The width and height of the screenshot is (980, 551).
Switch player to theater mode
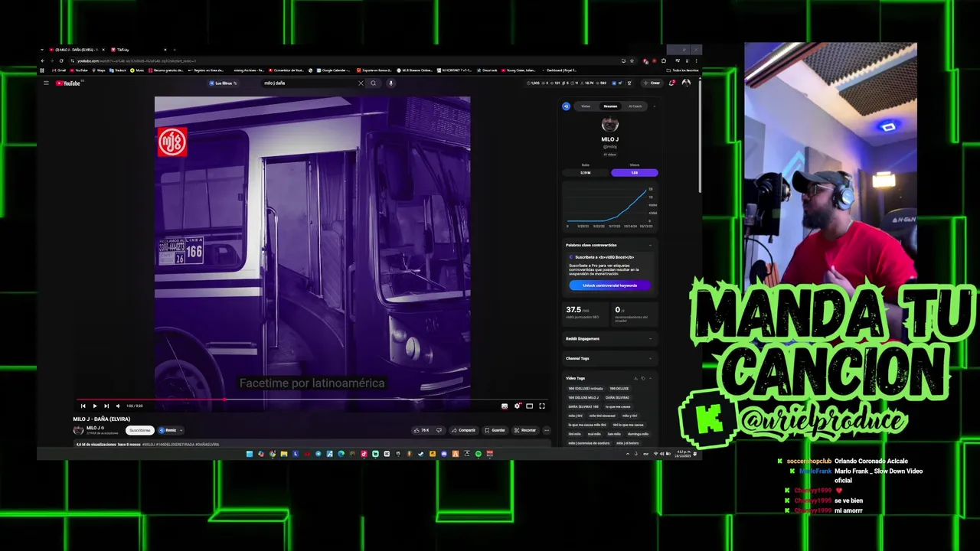pyautogui.click(x=530, y=406)
